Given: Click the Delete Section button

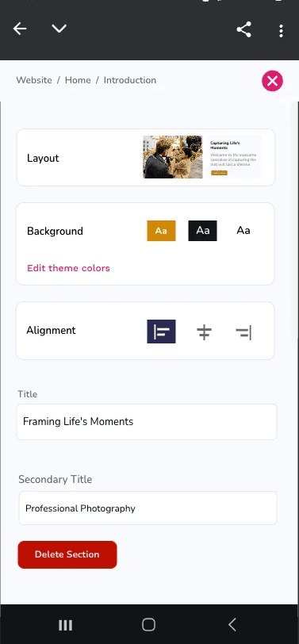Looking at the screenshot, I should pos(67,554).
